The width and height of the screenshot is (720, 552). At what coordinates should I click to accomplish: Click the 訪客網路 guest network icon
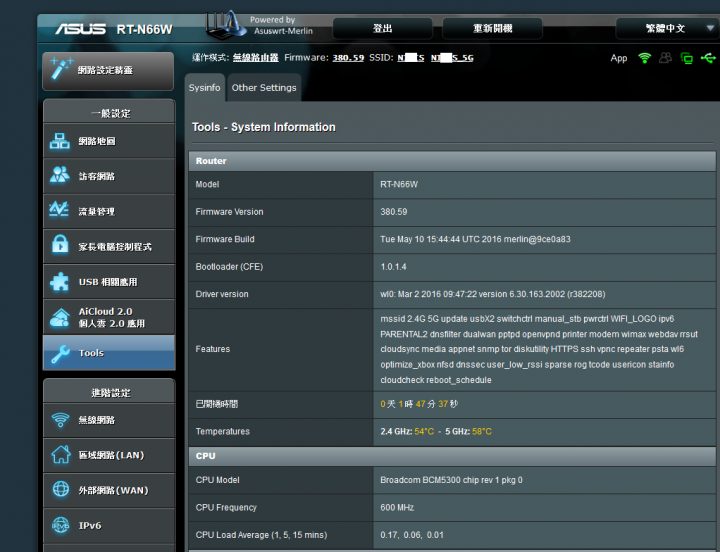pyautogui.click(x=60, y=175)
